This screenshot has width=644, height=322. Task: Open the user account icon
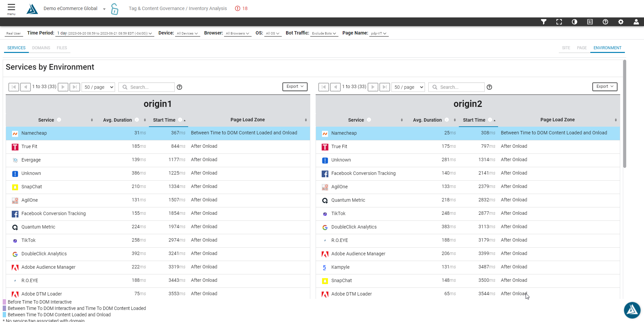pyautogui.click(x=636, y=22)
